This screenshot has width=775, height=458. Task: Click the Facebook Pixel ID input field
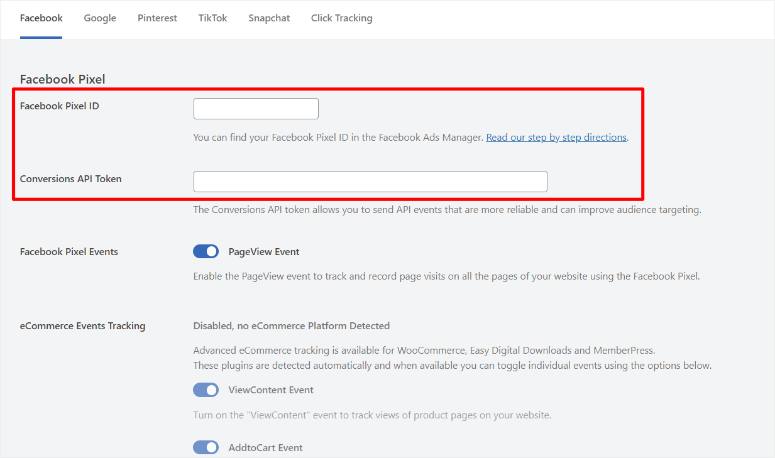256,109
